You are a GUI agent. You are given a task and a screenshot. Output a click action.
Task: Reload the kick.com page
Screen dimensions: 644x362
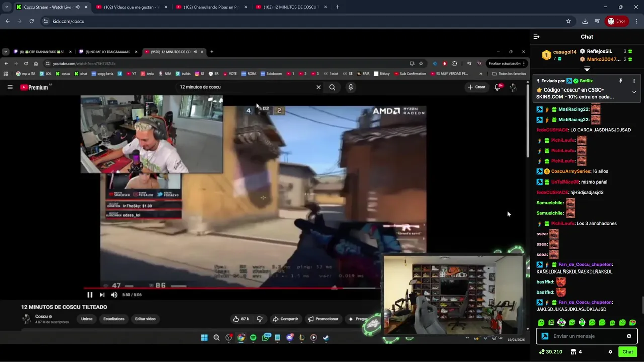pos(31,21)
